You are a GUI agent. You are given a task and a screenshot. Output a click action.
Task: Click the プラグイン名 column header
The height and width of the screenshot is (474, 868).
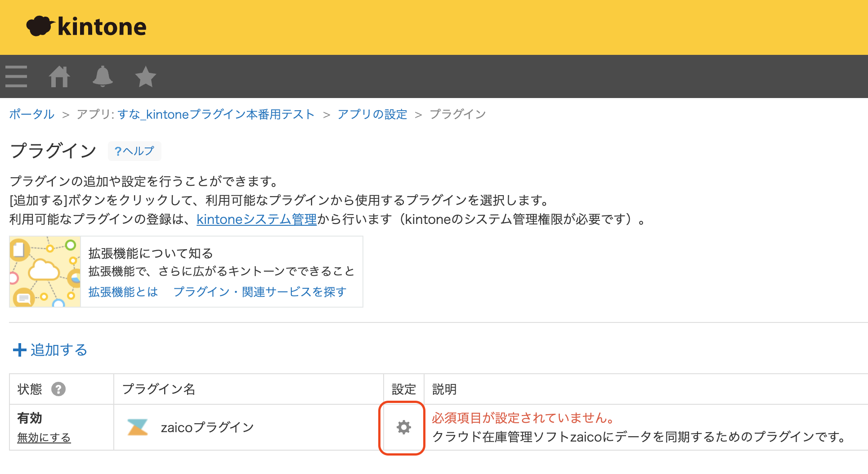click(159, 389)
